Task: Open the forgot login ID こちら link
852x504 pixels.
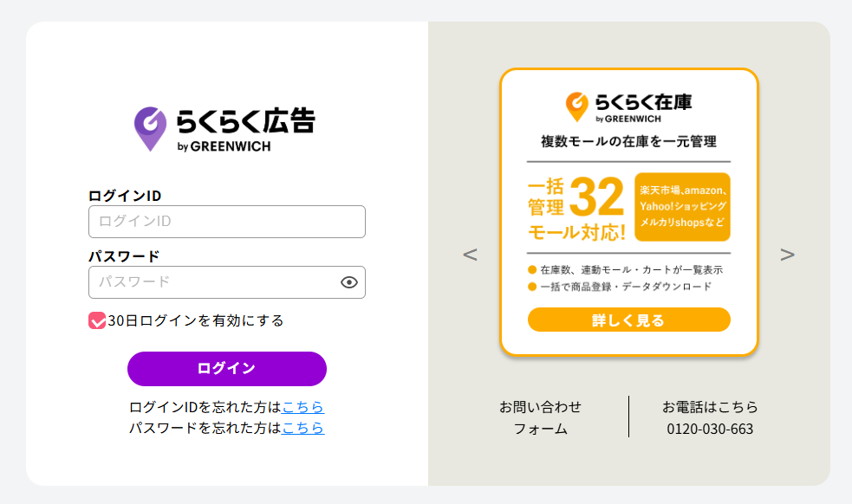Action: click(x=302, y=407)
